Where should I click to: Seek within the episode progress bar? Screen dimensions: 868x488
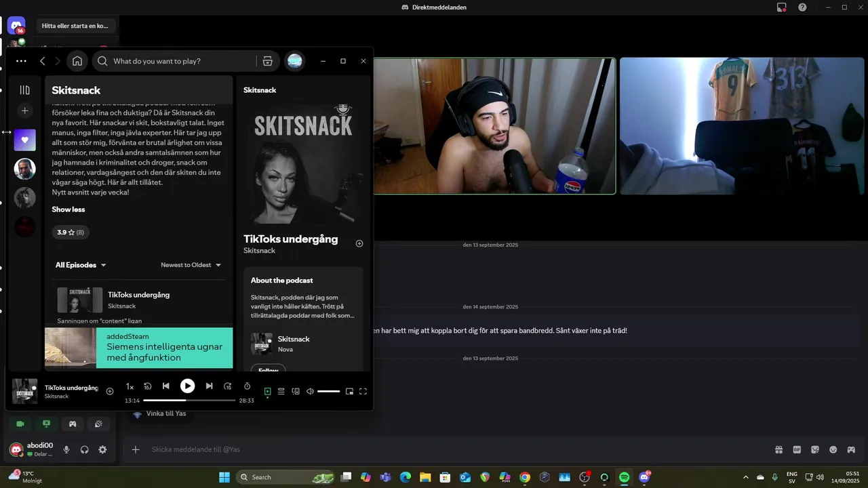click(x=189, y=401)
